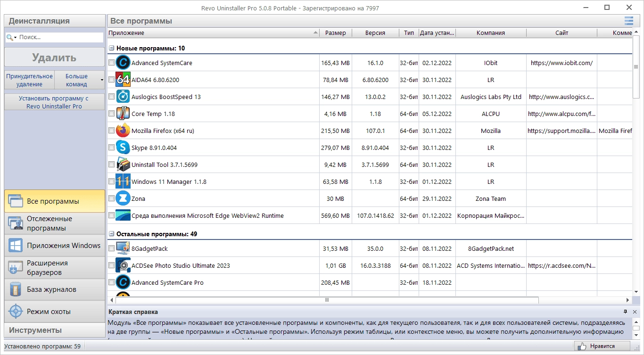Viewport: 644px width, 355px height.
Task: Sort by the 'Размер' column header
Action: 336,33
